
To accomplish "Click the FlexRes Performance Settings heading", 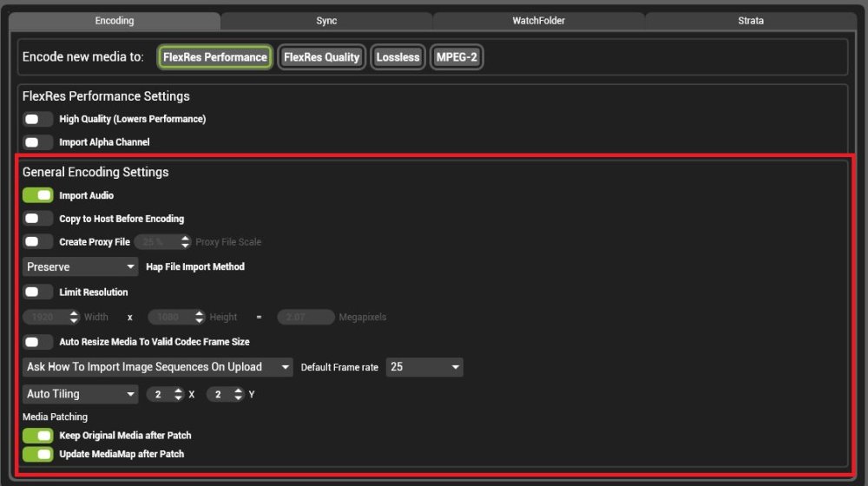I will pos(106,96).
